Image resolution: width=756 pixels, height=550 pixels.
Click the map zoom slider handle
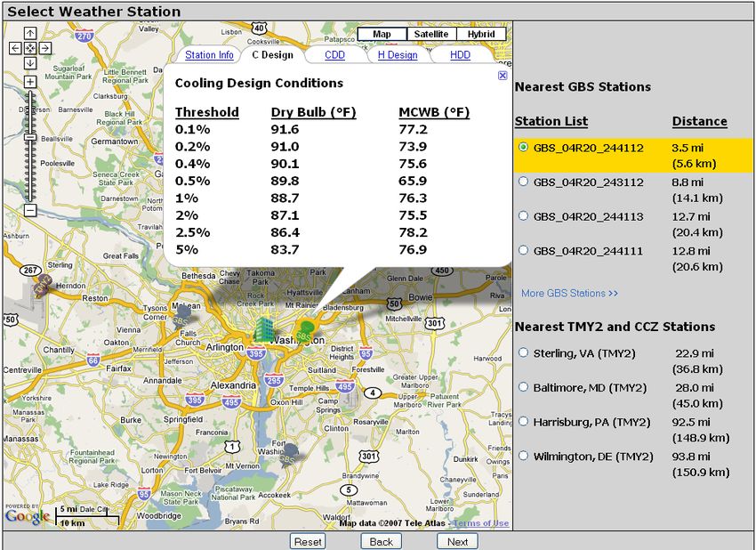[30, 137]
